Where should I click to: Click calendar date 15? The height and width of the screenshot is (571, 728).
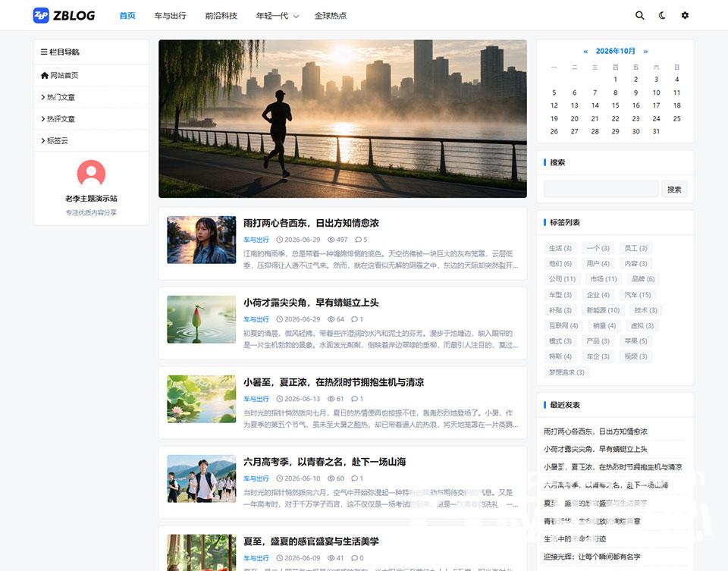point(615,105)
